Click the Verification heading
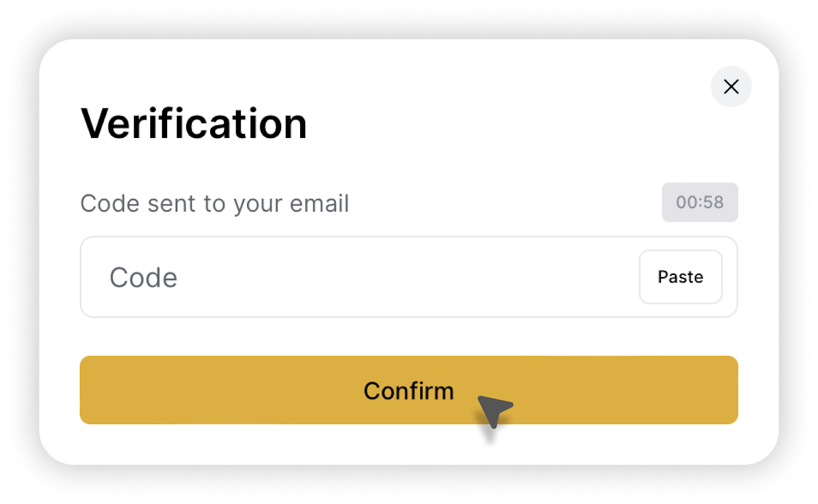Viewport: 818px width, 504px height. (x=194, y=124)
